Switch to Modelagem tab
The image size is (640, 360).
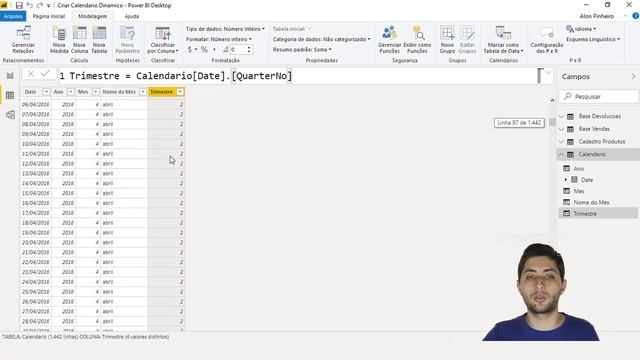[x=93, y=16]
